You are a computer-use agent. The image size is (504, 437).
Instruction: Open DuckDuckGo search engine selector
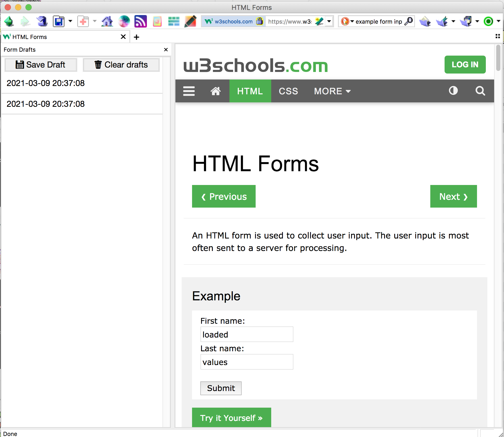coord(347,21)
